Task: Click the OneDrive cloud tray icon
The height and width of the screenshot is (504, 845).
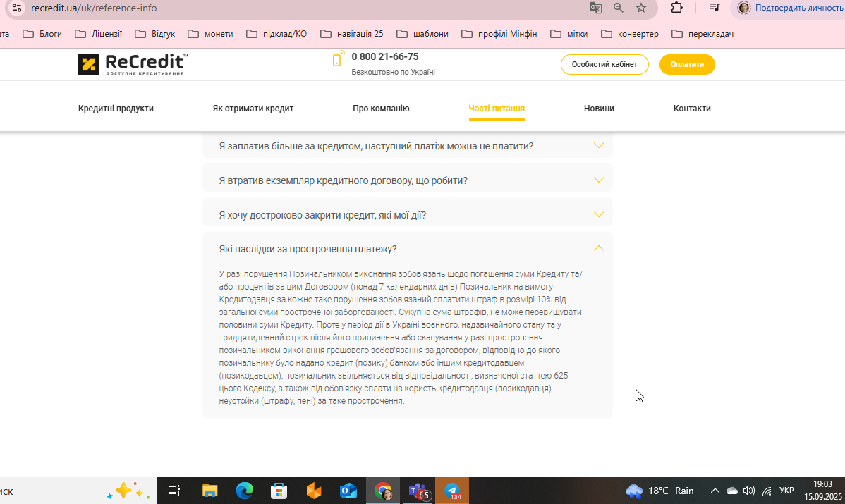Action: 732,491
